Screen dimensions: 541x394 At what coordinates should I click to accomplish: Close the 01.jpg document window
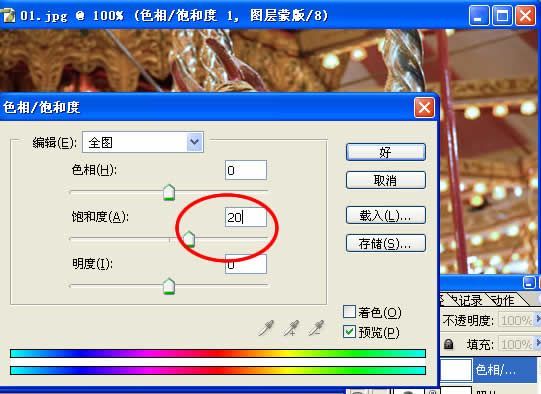pos(525,16)
